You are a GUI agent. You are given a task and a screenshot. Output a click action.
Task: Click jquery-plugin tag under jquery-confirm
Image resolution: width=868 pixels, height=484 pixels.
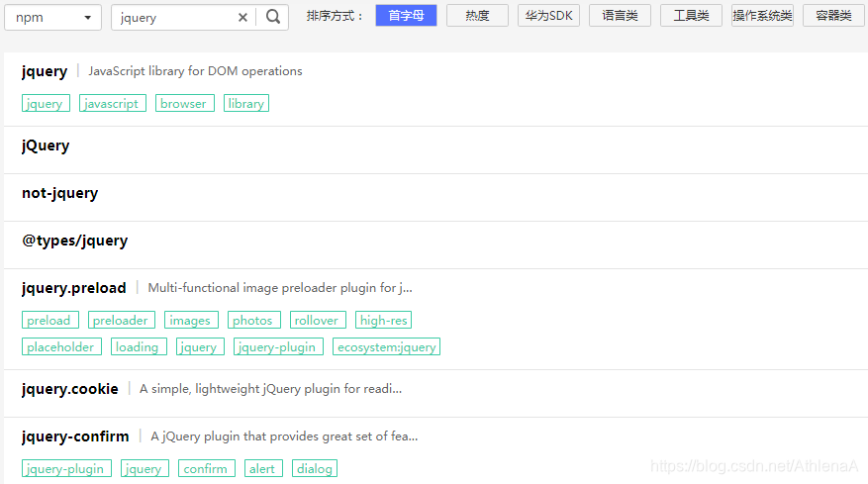66,468
